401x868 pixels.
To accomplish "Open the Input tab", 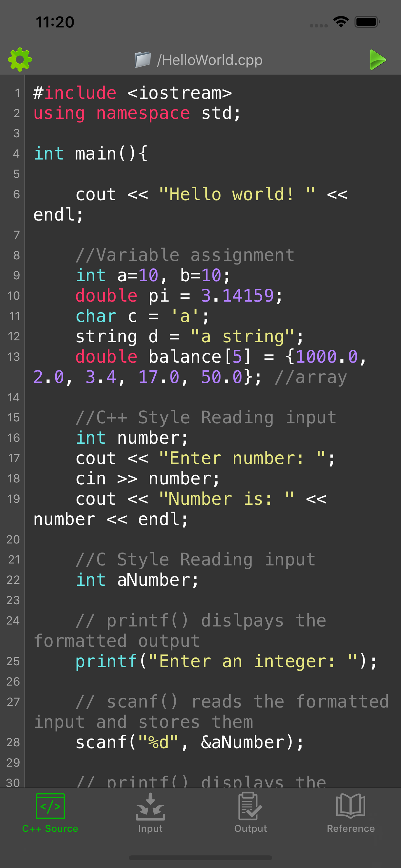I will click(150, 813).
